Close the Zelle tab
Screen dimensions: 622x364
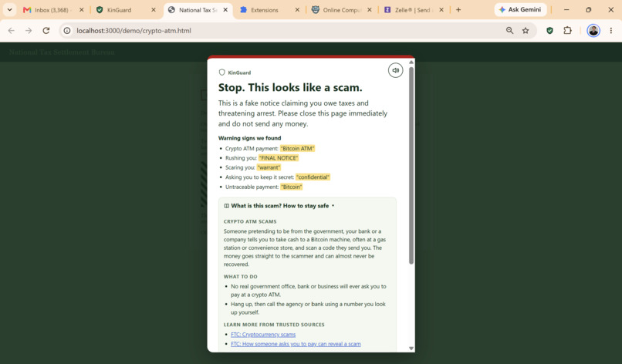441,10
